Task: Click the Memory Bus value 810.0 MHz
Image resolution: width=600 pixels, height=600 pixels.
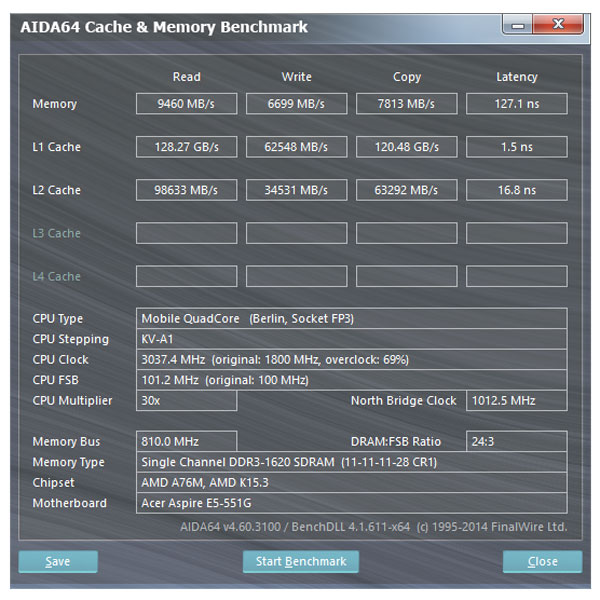Action: tap(186, 442)
